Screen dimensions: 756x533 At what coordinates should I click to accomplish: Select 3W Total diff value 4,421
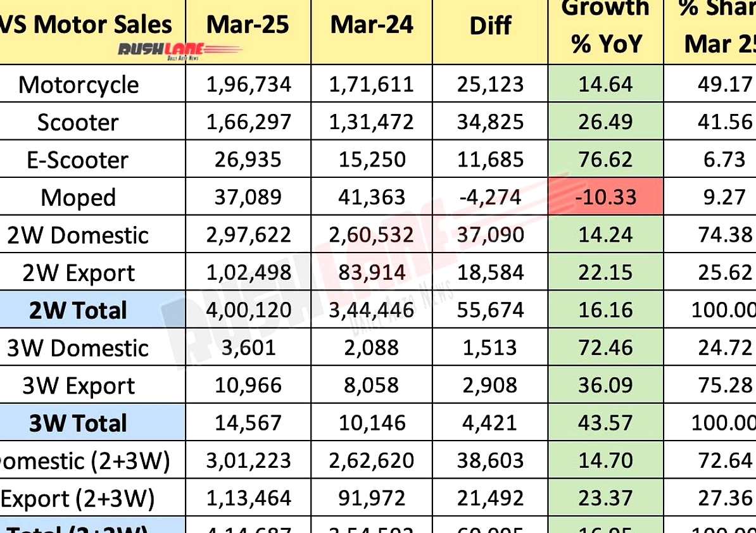coord(490,423)
